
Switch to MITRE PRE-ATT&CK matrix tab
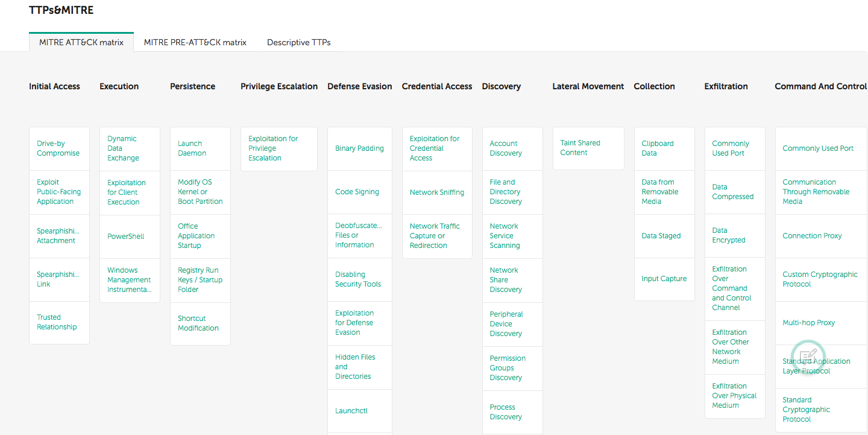[x=195, y=42]
